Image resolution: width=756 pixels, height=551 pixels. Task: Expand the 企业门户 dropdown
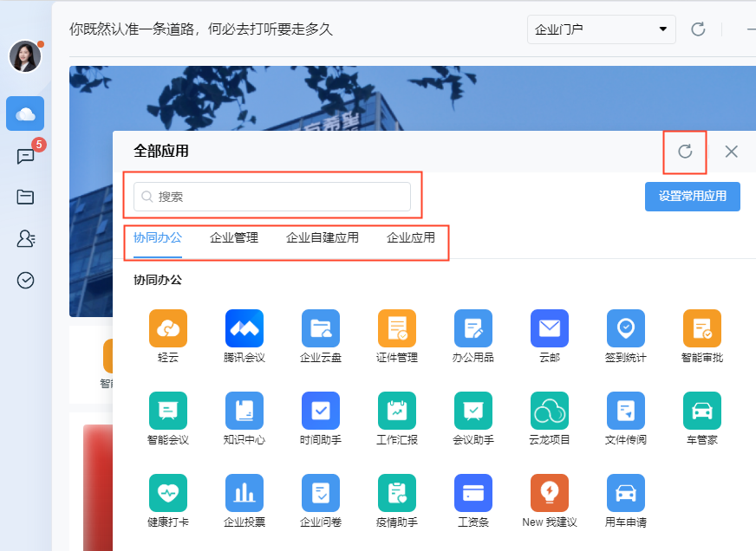(x=601, y=29)
